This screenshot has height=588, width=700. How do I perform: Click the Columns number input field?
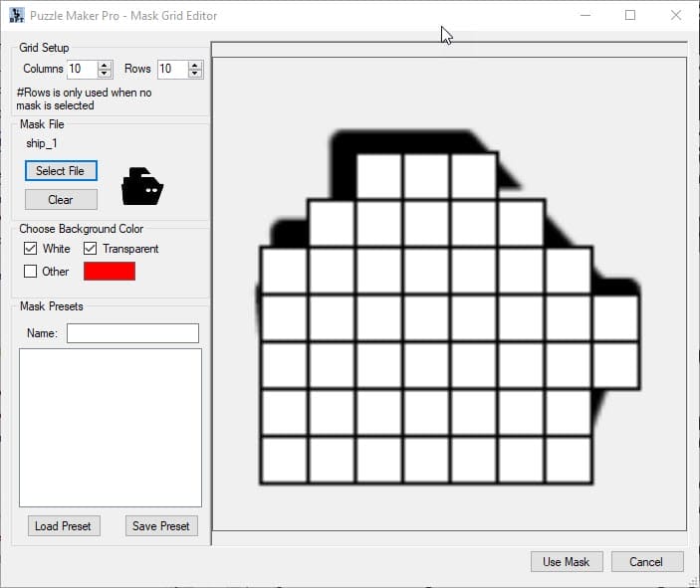(x=81, y=69)
